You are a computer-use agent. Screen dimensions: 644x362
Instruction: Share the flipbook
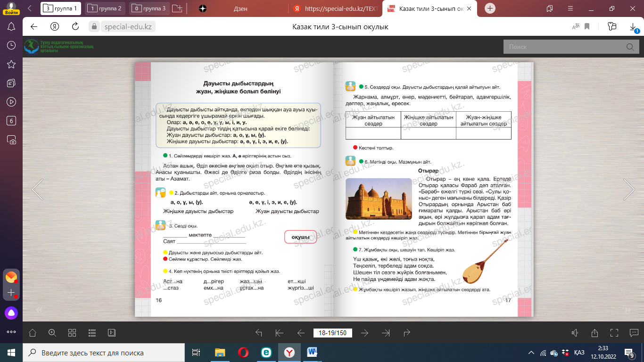pyautogui.click(x=594, y=333)
